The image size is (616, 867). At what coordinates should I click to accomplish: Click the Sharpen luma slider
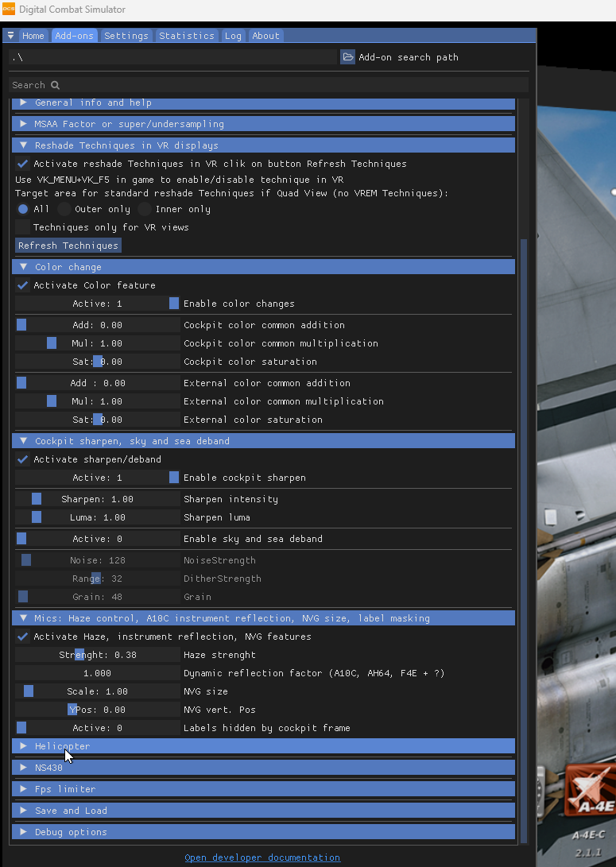click(x=97, y=517)
